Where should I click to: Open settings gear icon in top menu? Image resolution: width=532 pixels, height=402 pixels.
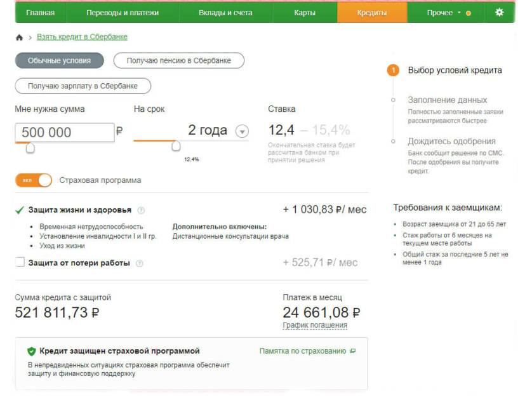[x=499, y=12]
